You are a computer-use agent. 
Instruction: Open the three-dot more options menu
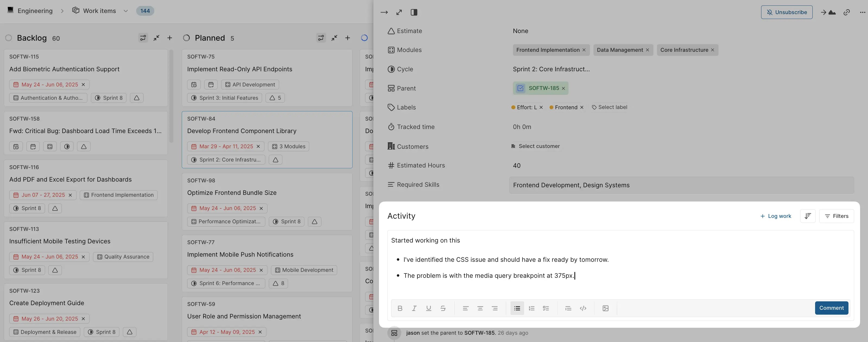point(862,12)
